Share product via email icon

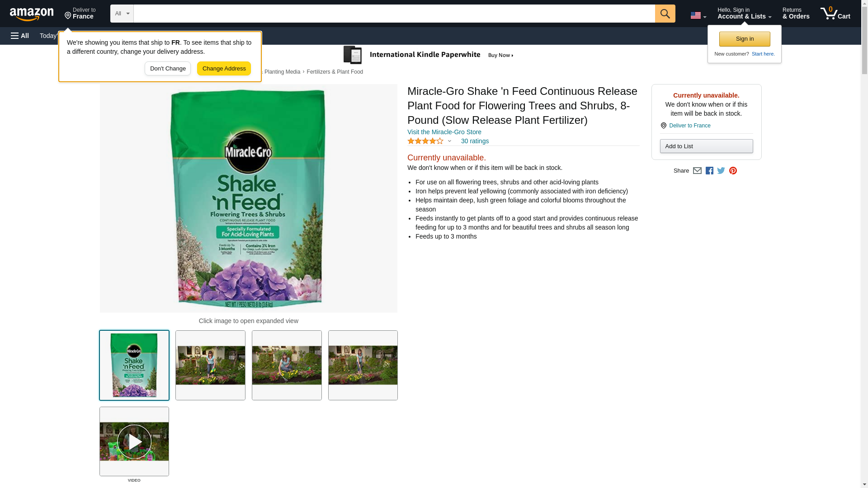(x=697, y=171)
